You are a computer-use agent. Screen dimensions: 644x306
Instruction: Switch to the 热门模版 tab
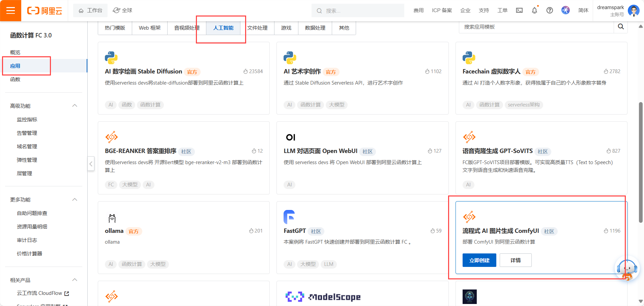[x=115, y=28]
